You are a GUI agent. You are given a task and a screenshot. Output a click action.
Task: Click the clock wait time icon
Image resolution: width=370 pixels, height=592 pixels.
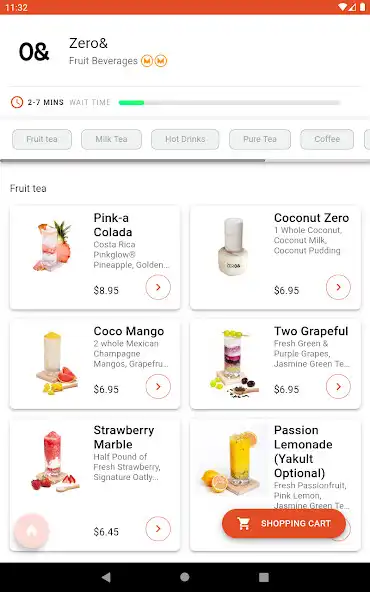[17, 102]
